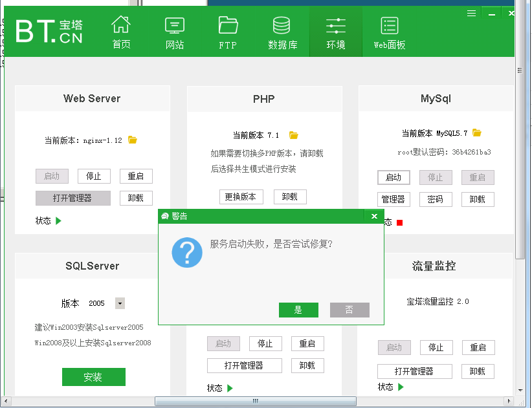
Task: Click Web Server 打开管理器 button
Action: tap(73, 198)
